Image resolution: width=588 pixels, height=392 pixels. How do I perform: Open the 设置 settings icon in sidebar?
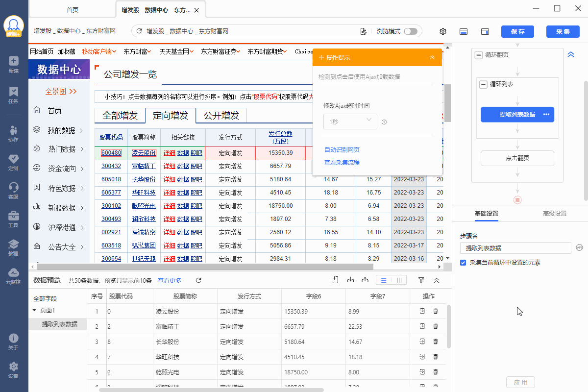[14, 370]
